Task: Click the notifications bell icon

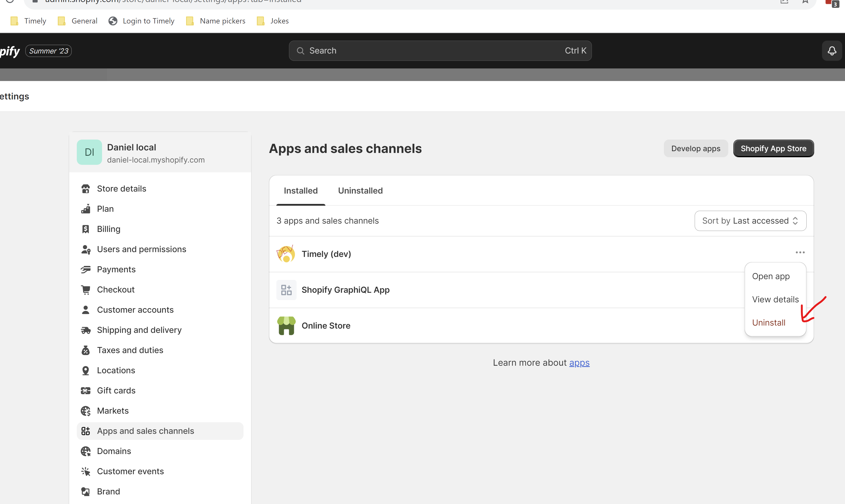Action: click(x=832, y=51)
